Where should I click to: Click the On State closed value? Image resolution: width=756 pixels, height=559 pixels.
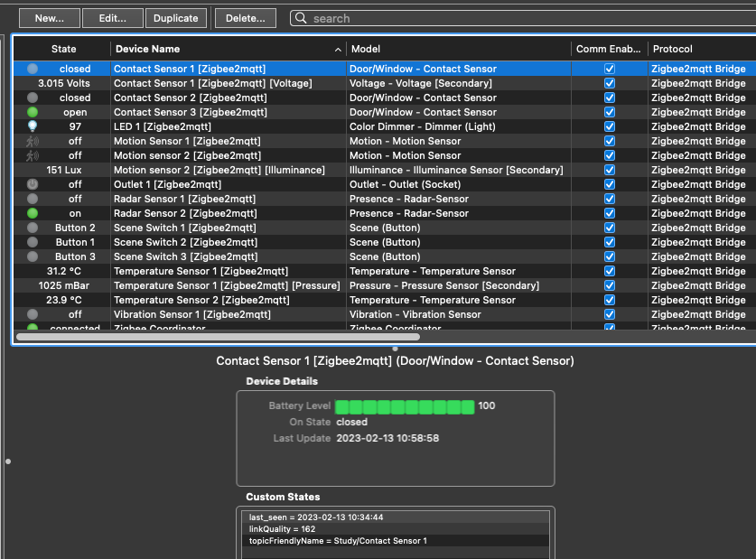[x=352, y=422]
